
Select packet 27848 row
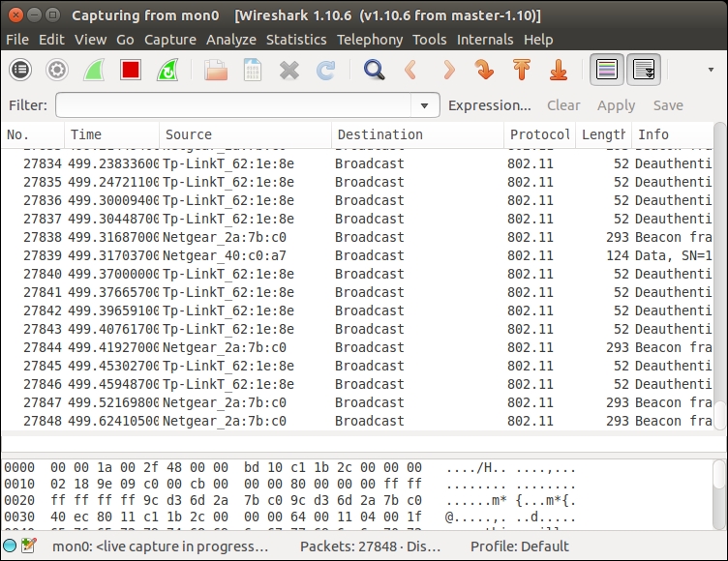point(357,421)
